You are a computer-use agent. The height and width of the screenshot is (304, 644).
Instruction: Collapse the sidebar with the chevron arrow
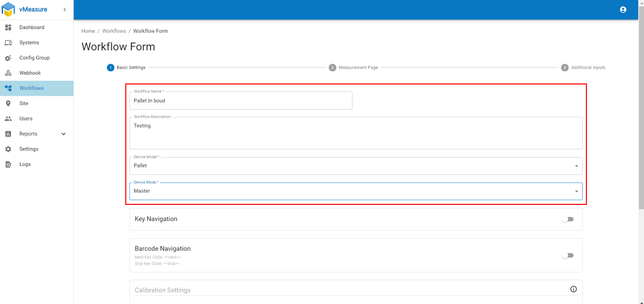pos(65,10)
